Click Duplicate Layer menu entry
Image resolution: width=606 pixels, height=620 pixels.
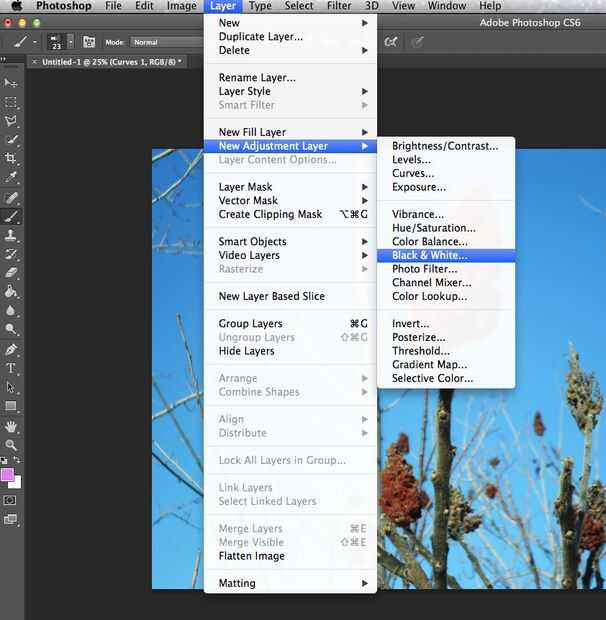point(290,36)
